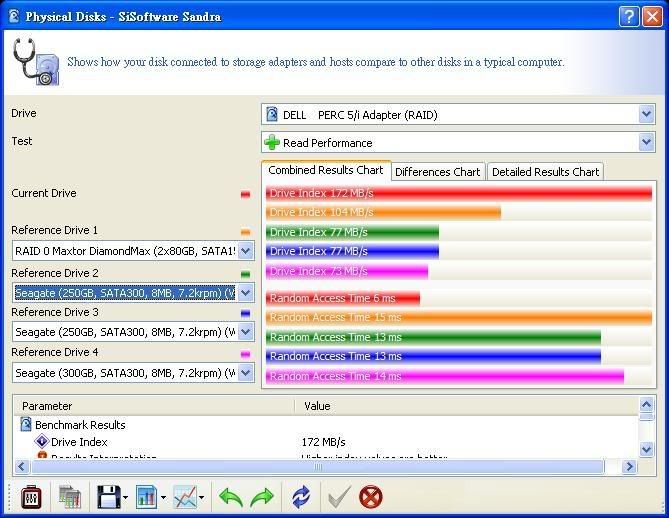Click the Sandra title bar icon

click(x=14, y=16)
